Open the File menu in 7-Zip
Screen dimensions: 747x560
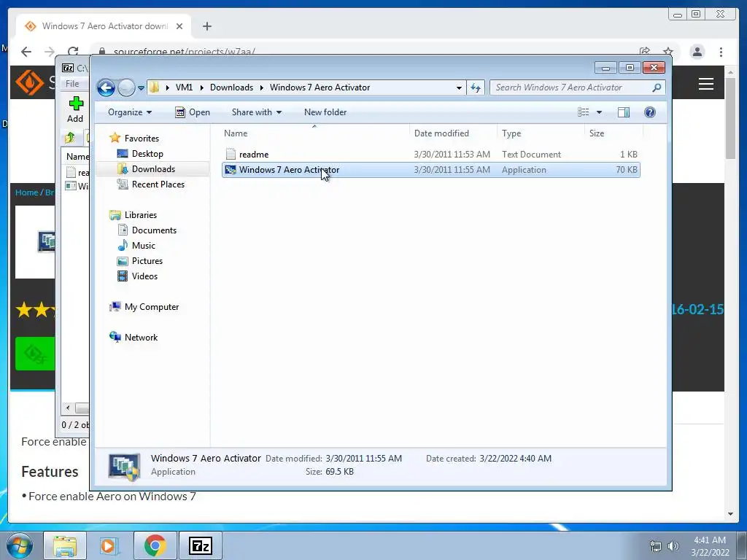coord(72,84)
